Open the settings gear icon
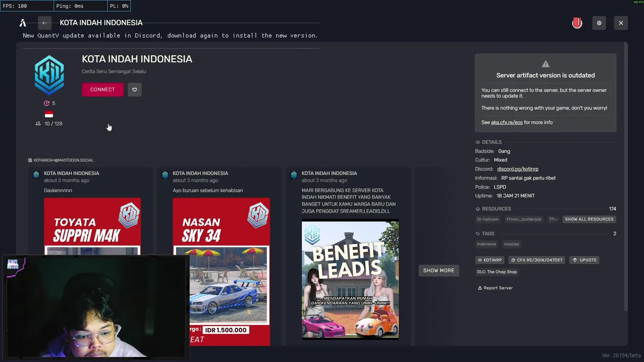644x362 pixels. 599,23
